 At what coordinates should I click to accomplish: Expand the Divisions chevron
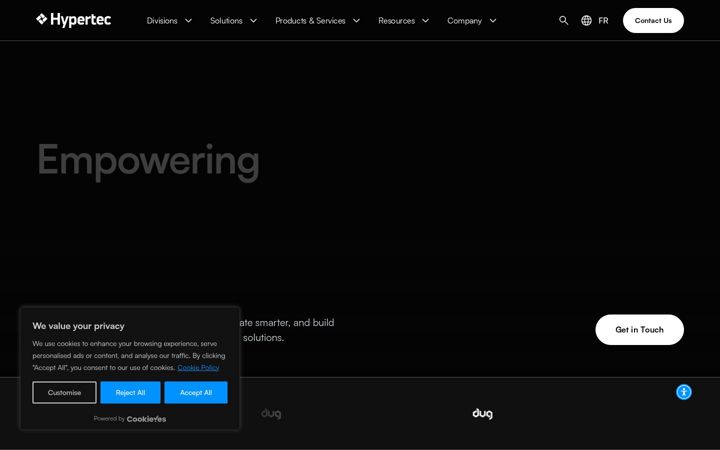(x=188, y=21)
